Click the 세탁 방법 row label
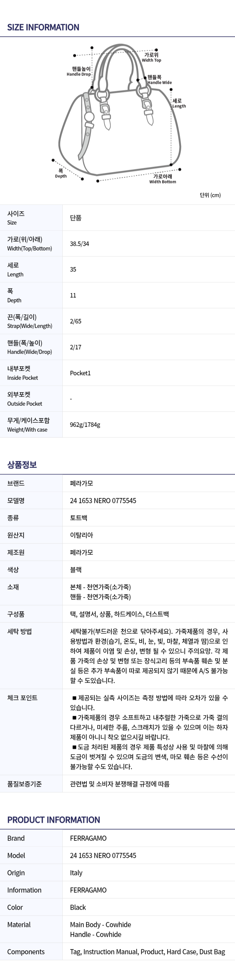Viewport: 235px width, 980px height. coord(19,631)
